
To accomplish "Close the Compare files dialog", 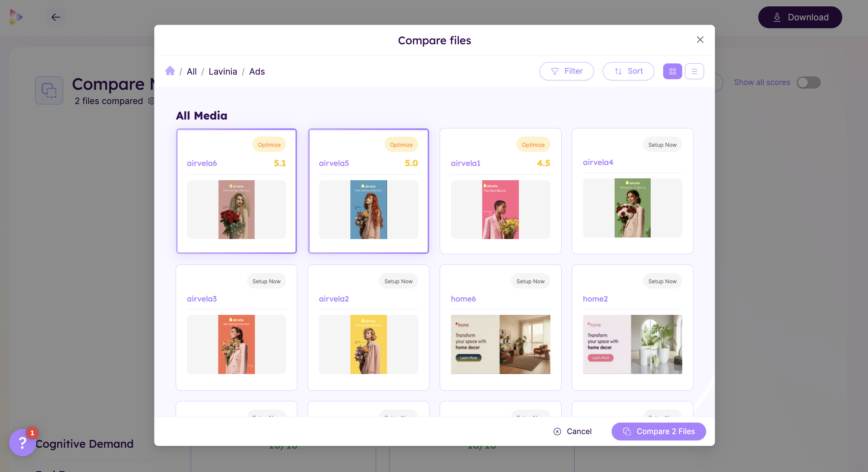I will point(700,40).
